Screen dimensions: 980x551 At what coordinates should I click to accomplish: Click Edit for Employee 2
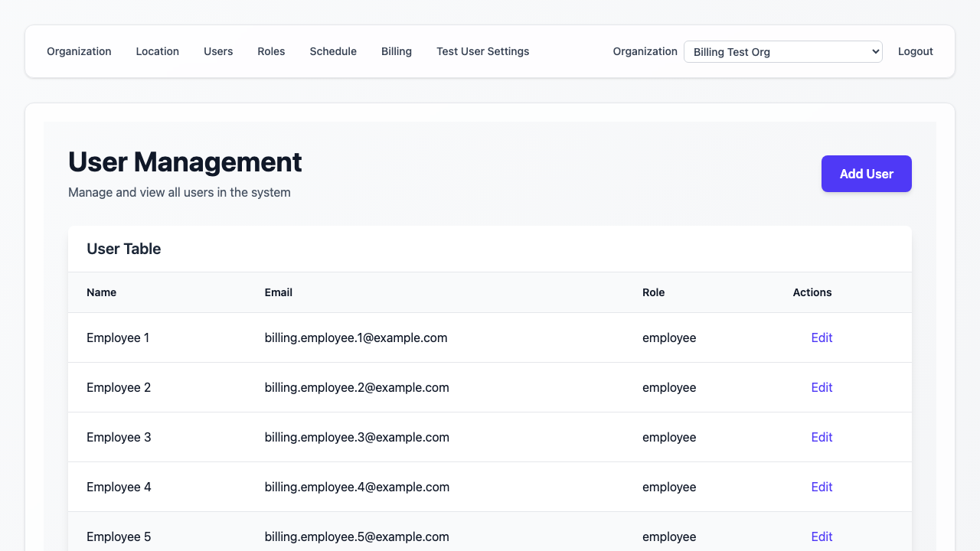point(822,387)
